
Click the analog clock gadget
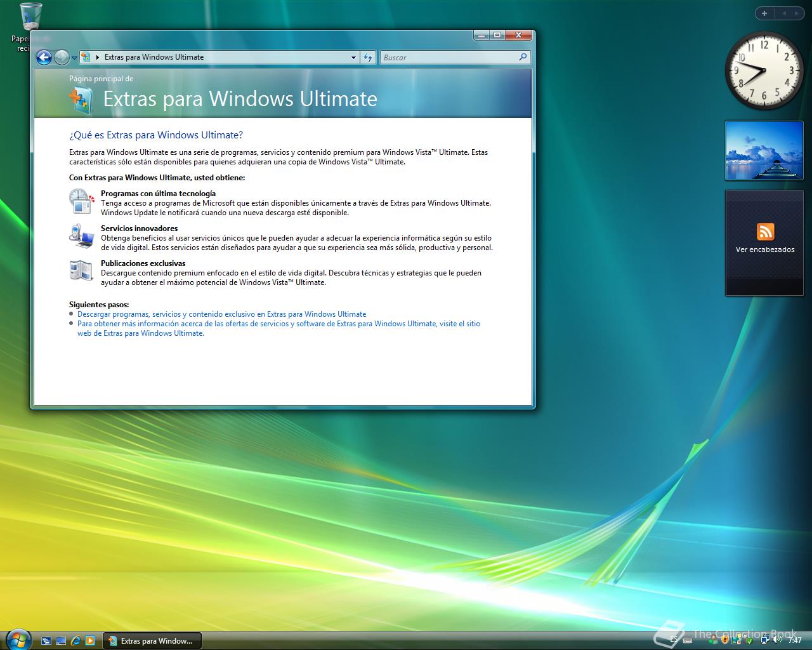click(764, 70)
